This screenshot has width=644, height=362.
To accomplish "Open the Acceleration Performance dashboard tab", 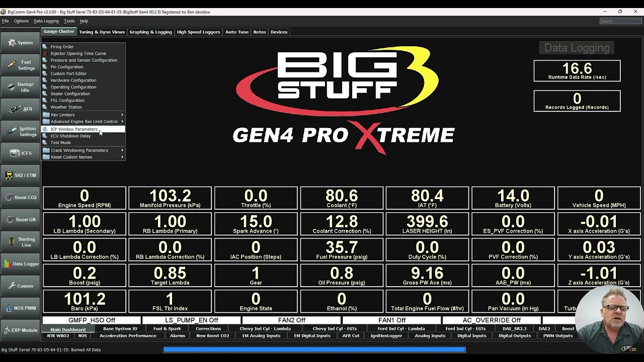I will [128, 336].
